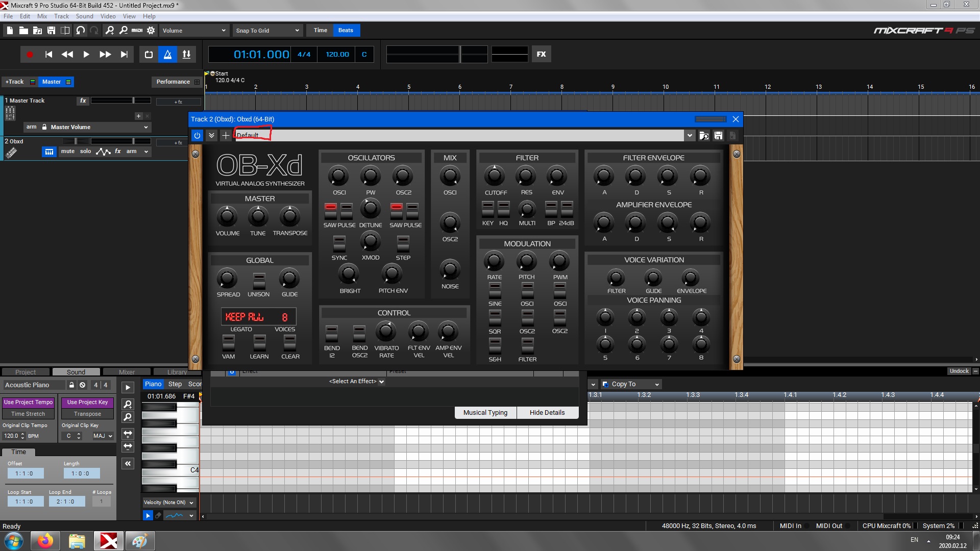
Task: Expand the Obxd preset list dropdown
Action: tap(690, 135)
